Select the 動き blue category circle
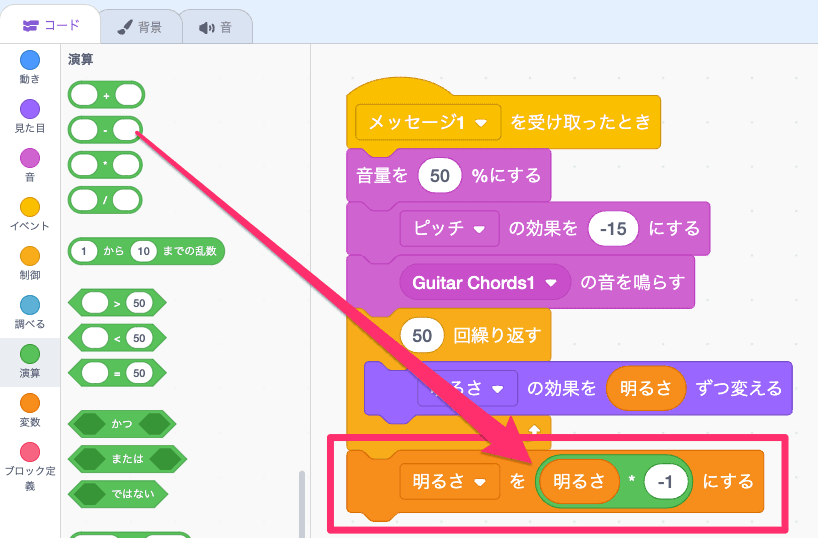This screenshot has height=538, width=818. coord(30,60)
